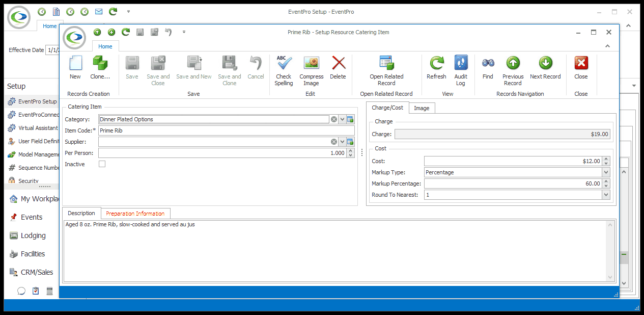Image resolution: width=644 pixels, height=315 pixels.
Task: Open My Workplace in the navigation pane
Action: pos(34,199)
